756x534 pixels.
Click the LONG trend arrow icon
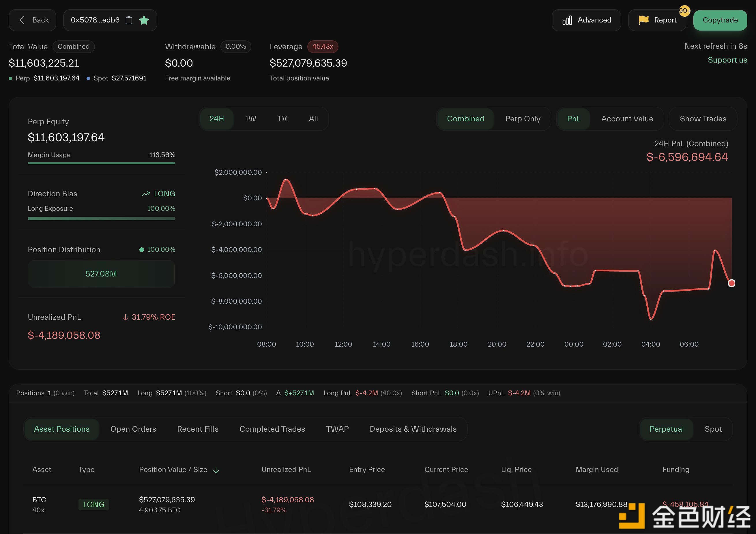pyautogui.click(x=146, y=194)
